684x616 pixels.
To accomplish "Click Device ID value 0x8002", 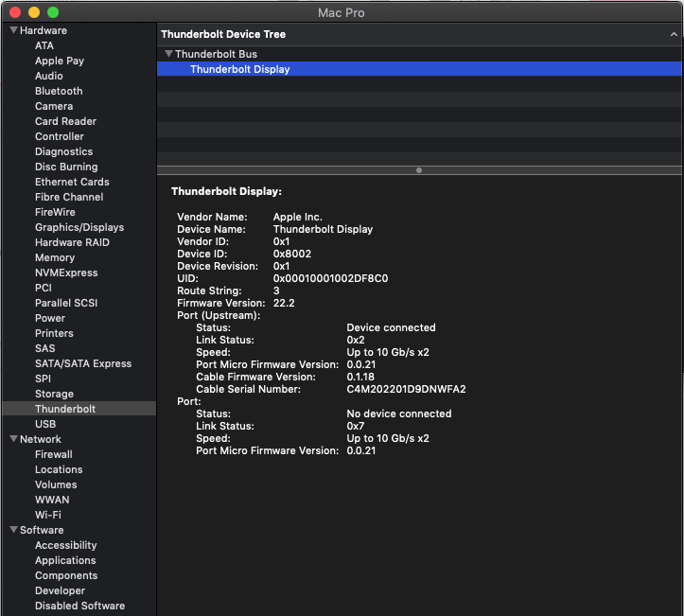I will tap(292, 254).
